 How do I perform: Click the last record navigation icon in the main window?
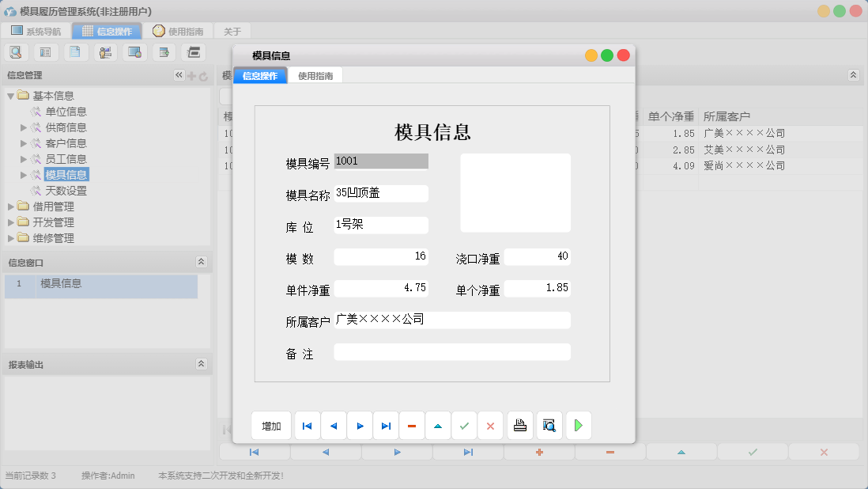click(468, 451)
